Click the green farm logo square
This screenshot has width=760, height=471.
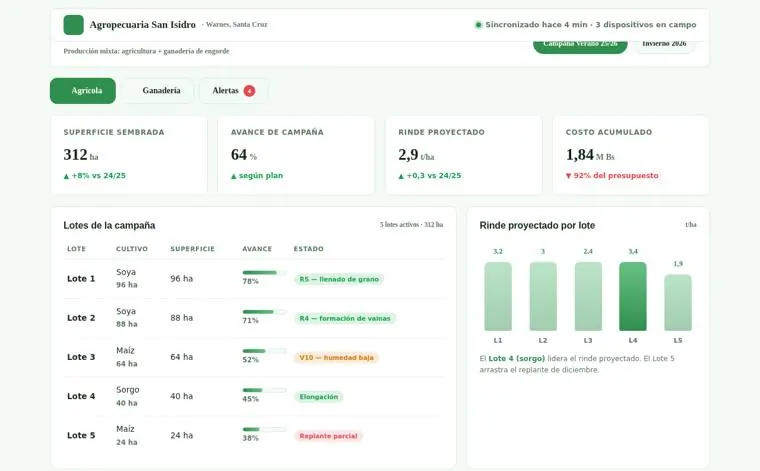click(74, 25)
